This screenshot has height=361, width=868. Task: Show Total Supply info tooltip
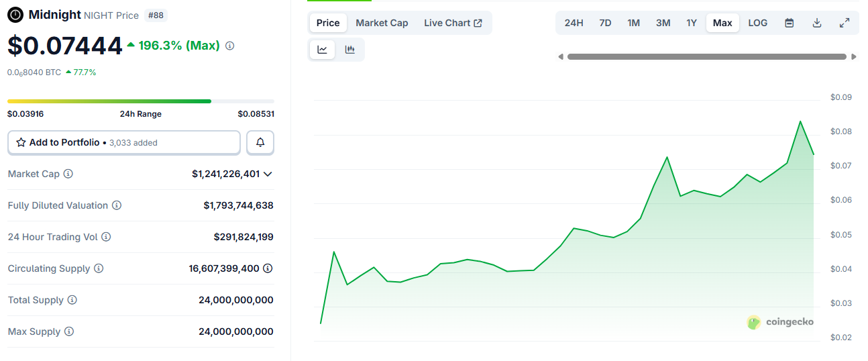pyautogui.click(x=72, y=300)
